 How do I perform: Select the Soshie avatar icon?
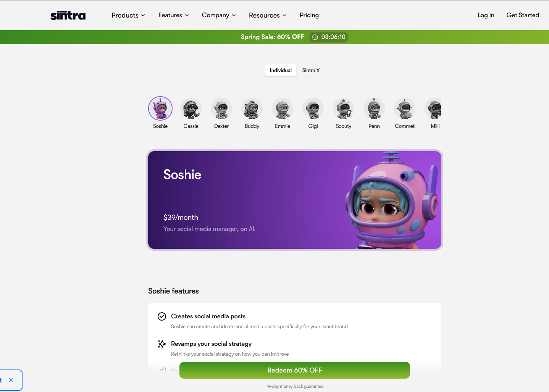tap(160, 108)
